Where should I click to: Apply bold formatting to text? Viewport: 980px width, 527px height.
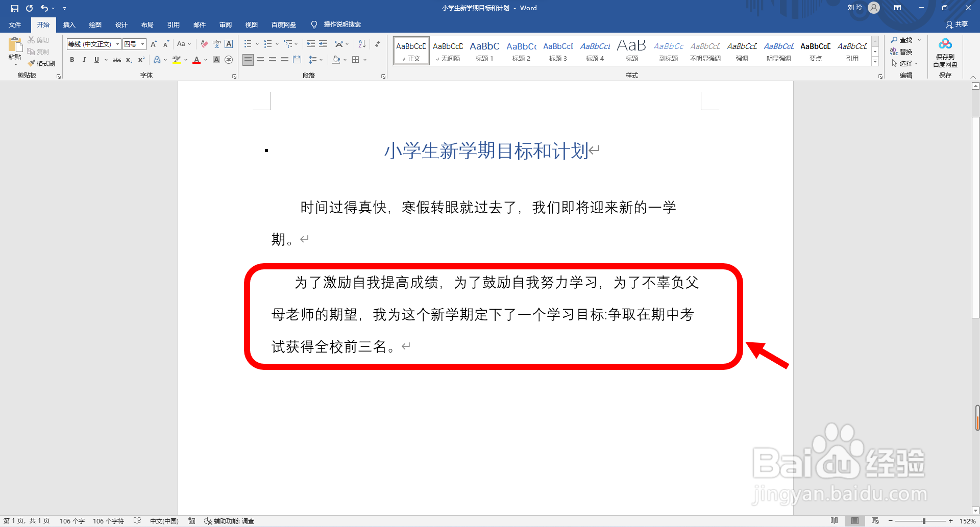(72, 60)
